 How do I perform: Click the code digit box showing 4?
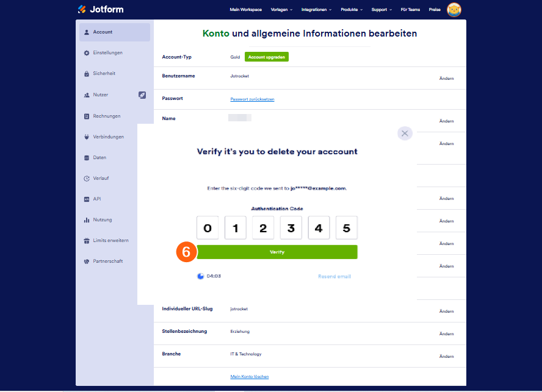(319, 227)
